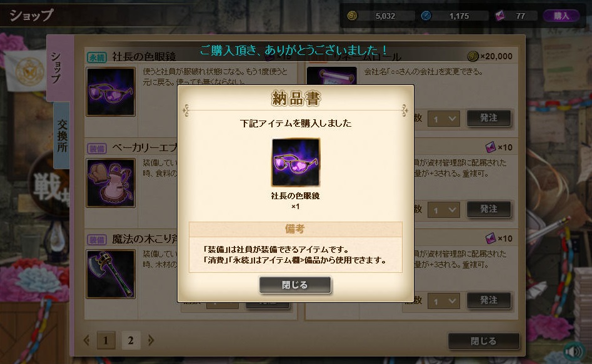The height and width of the screenshot is (364, 592).
Task: Order the item with top 発注 button
Action: [489, 118]
